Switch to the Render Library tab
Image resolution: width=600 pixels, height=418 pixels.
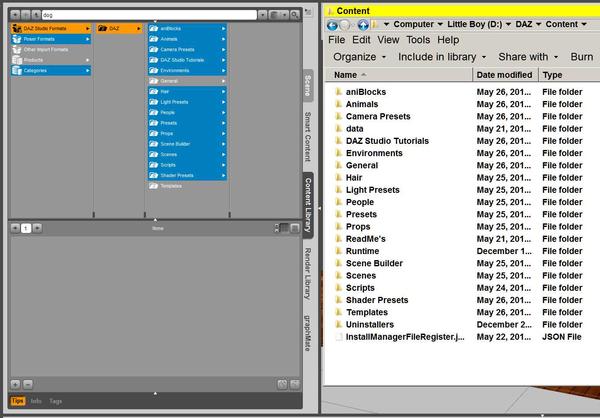(x=308, y=273)
